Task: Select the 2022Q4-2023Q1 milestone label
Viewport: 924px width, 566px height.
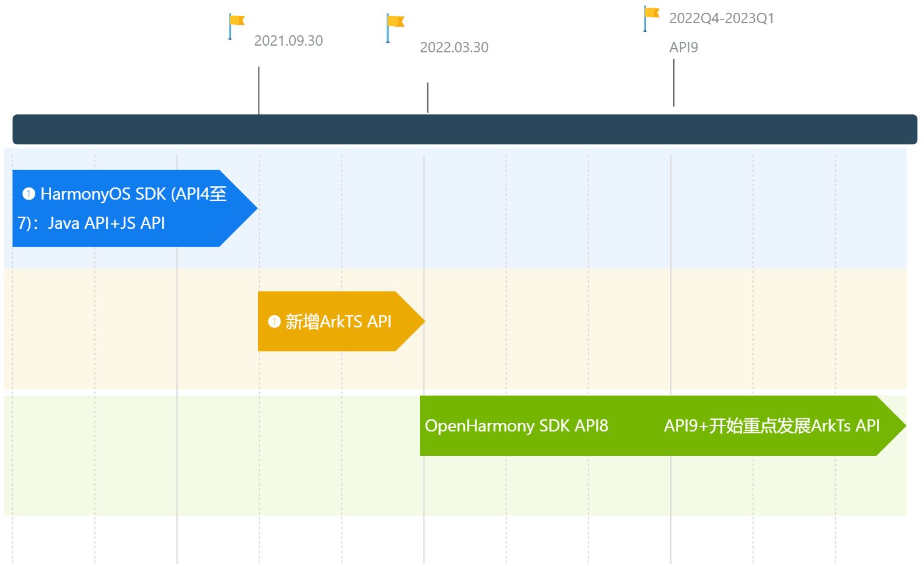Action: click(721, 18)
